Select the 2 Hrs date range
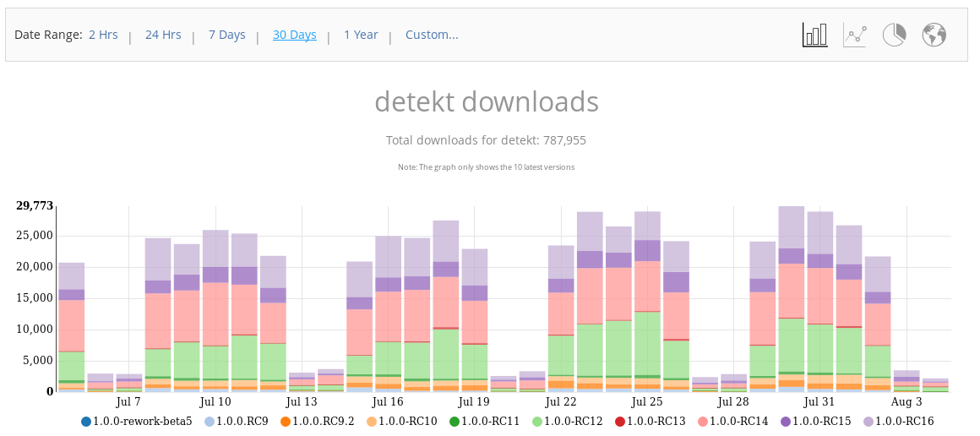 pos(103,35)
